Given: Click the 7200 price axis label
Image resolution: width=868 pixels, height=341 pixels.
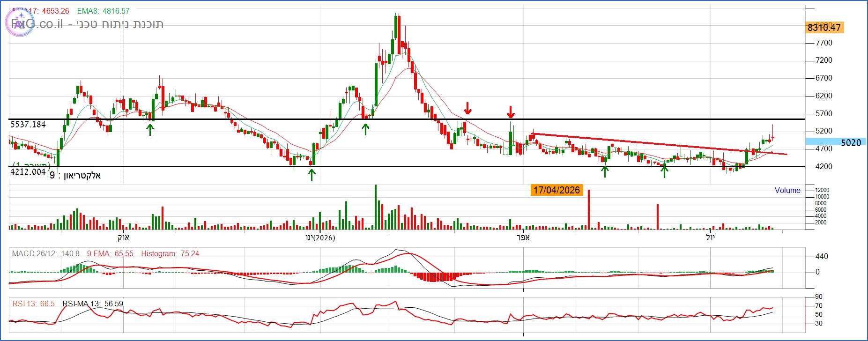Looking at the screenshot, I should (824, 60).
